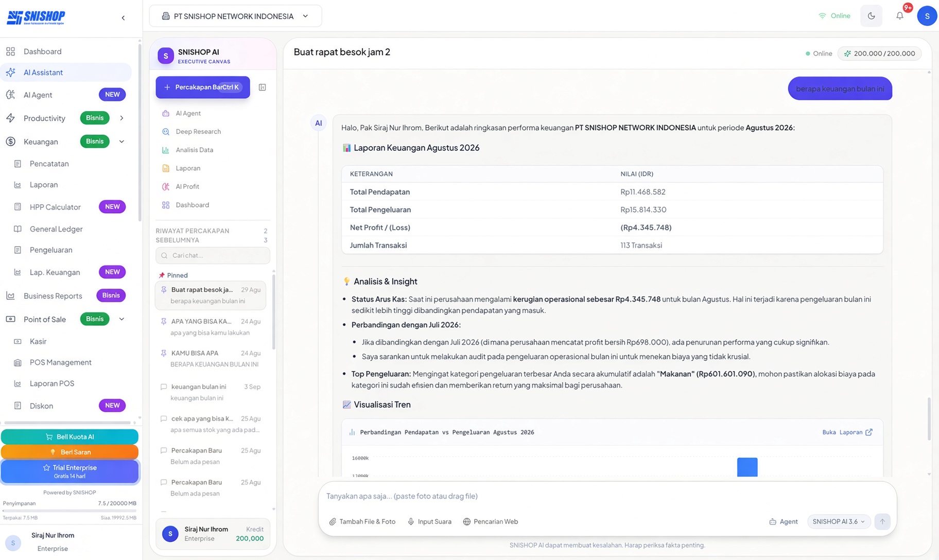
Task: Focus the Tanyakan apa saja message input
Action: point(606,496)
